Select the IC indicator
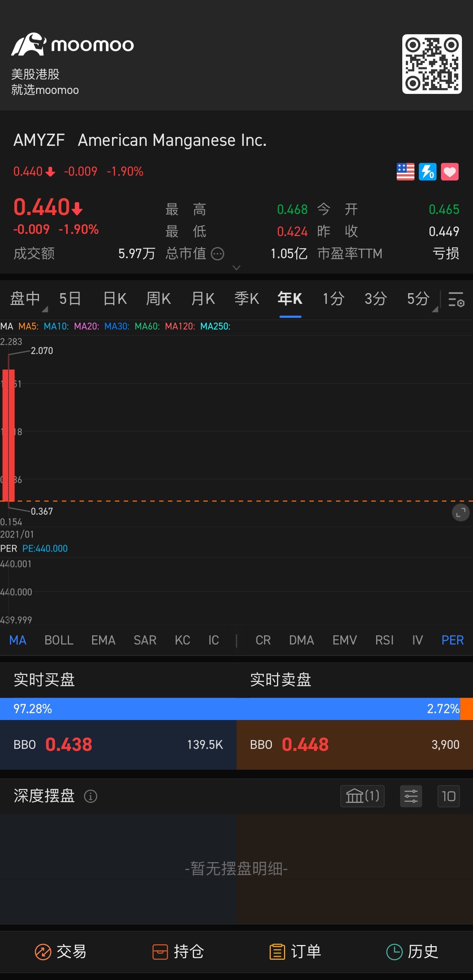Image resolution: width=473 pixels, height=980 pixels. [214, 640]
